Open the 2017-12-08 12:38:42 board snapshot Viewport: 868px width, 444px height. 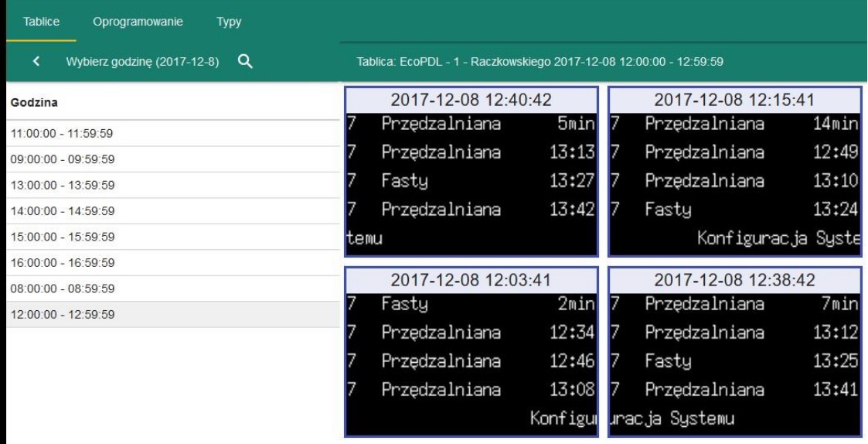[734, 351]
